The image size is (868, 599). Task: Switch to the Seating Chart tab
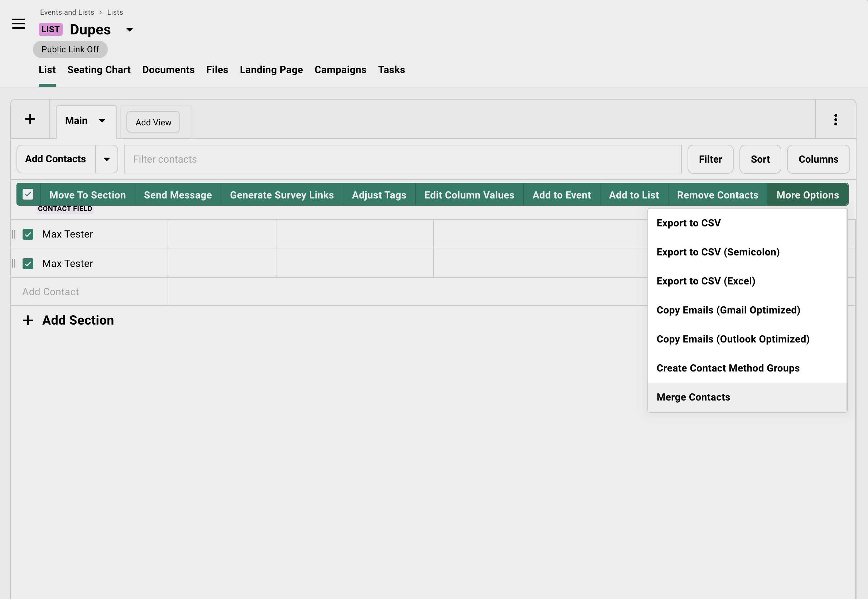tap(99, 70)
